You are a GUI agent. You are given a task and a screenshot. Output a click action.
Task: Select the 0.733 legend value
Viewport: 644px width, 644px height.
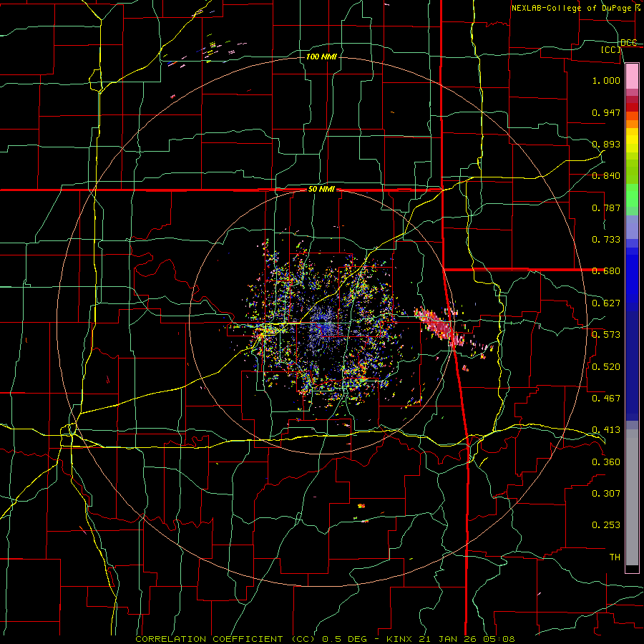[x=606, y=240]
